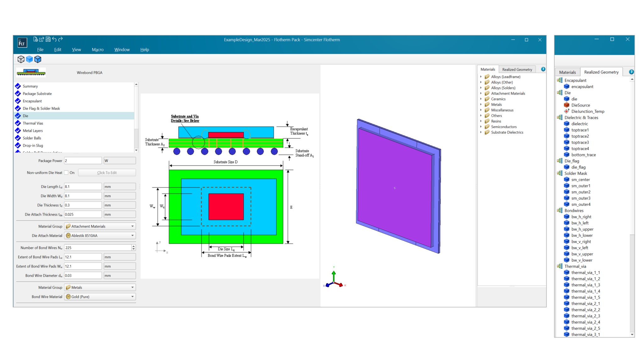Select the solid shaded view cube icon
644x362 pixels.
29,59
